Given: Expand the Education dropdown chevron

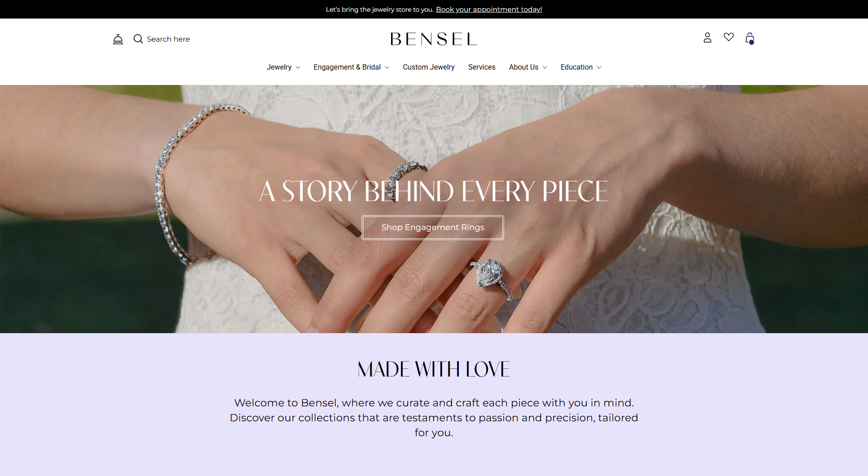Looking at the screenshot, I should tap(599, 67).
